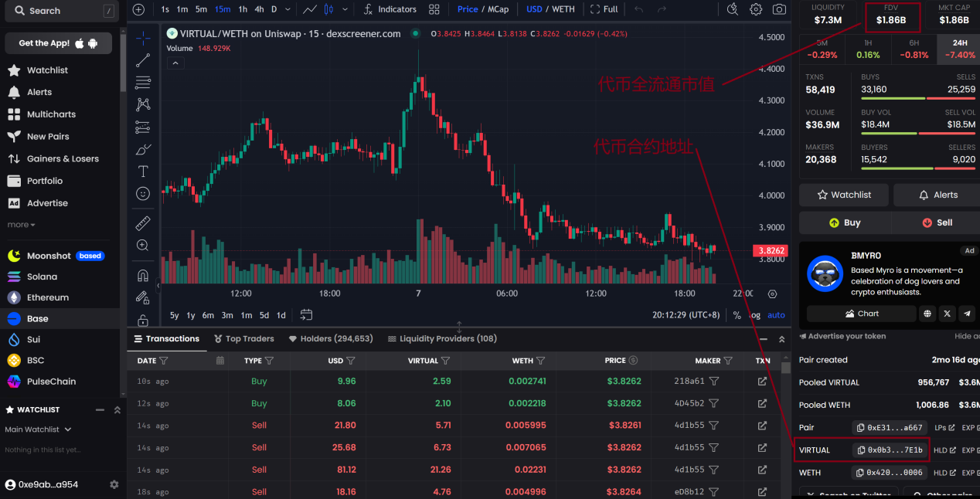Select the Base chain in sidebar
The height and width of the screenshot is (499, 980).
(60, 318)
